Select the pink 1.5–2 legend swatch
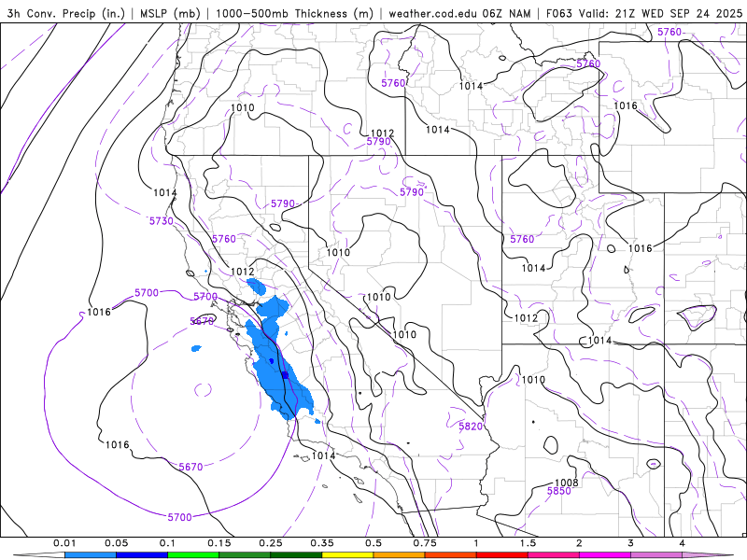747x560 pixels. (x=554, y=555)
